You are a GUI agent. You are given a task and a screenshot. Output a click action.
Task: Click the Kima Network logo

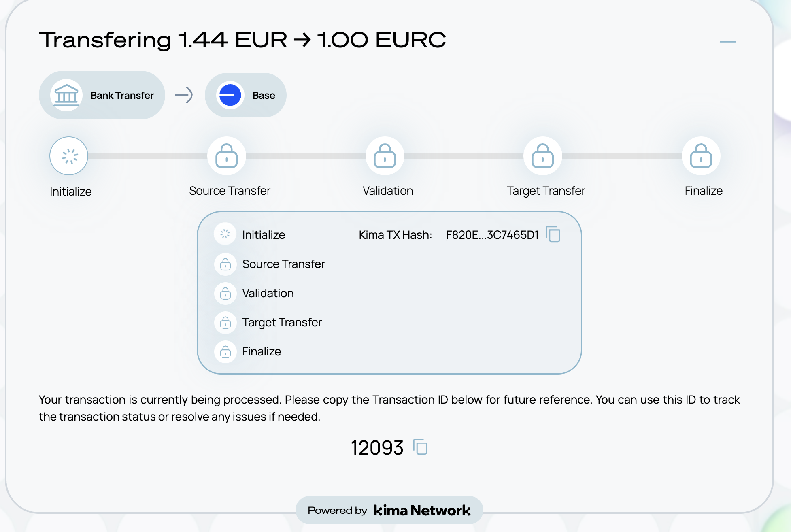click(422, 510)
